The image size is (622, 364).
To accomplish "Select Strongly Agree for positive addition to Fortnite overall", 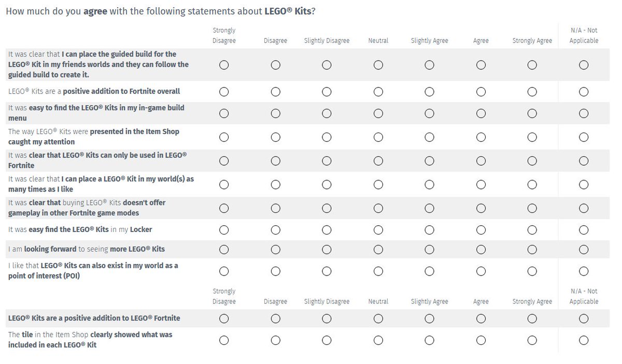I will [x=532, y=92].
